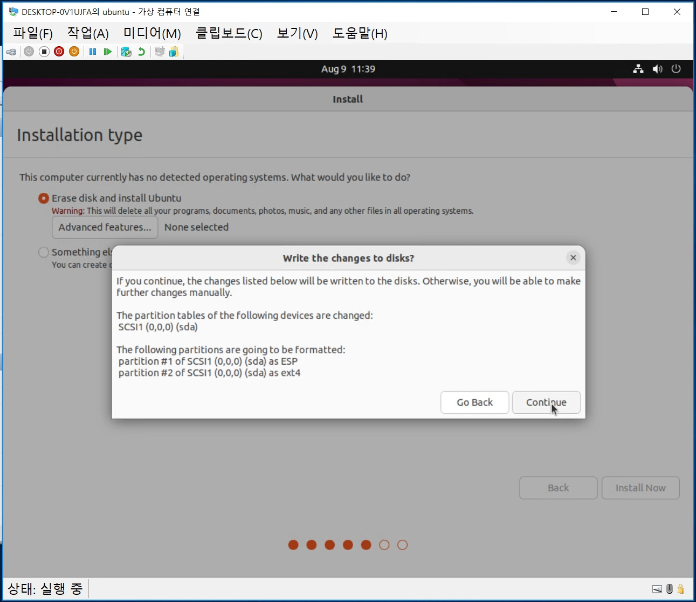Create a checkpoint with the toolbar icon

(126, 51)
